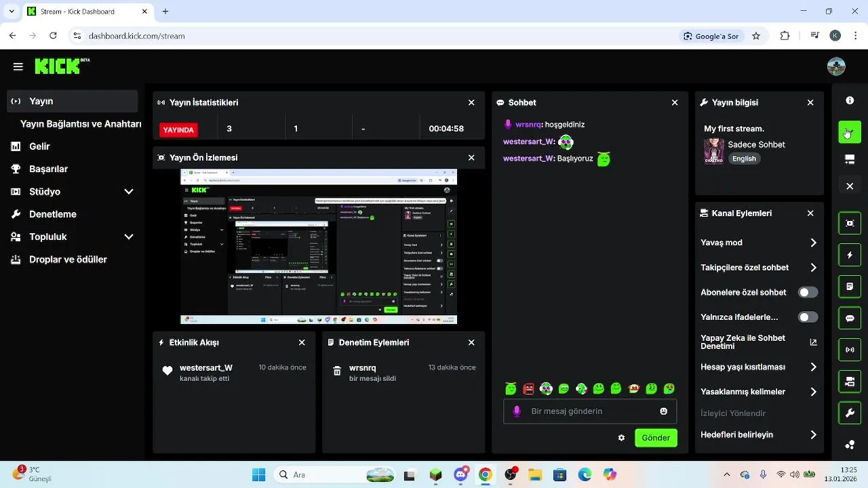868x488 pixels.
Task: Open the Windows Start menu
Action: click(258, 474)
